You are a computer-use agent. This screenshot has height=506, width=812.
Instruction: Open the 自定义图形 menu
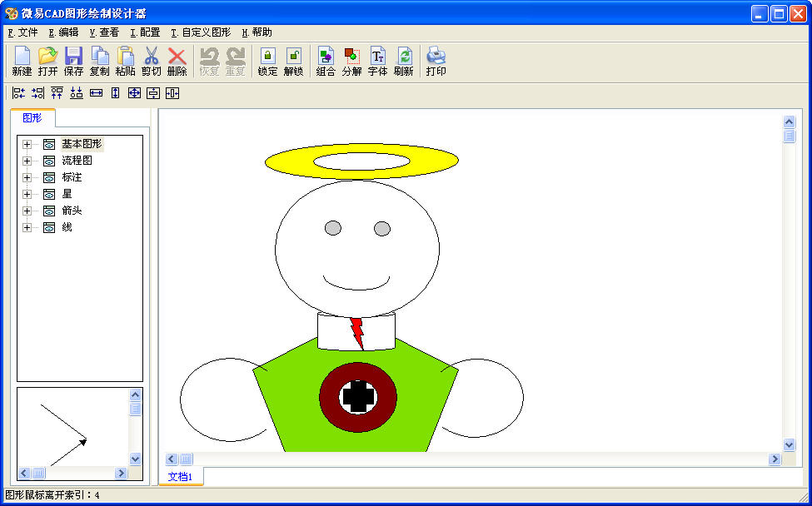(x=201, y=32)
